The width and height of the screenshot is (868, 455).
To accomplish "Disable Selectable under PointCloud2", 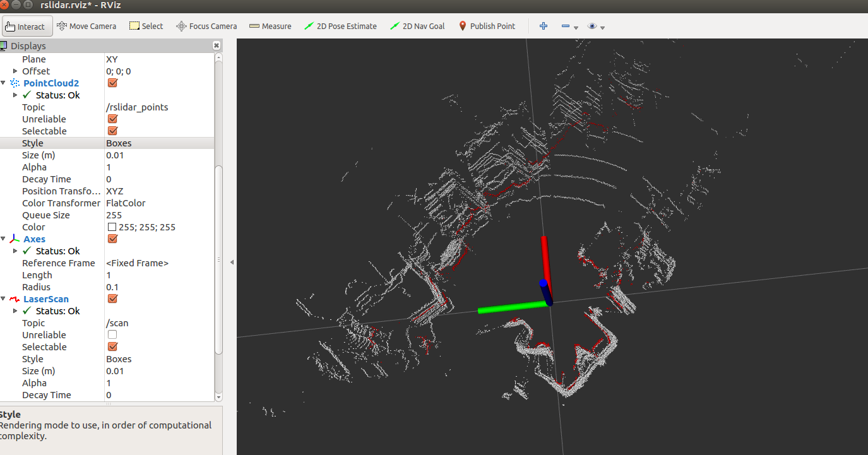I will coord(112,131).
